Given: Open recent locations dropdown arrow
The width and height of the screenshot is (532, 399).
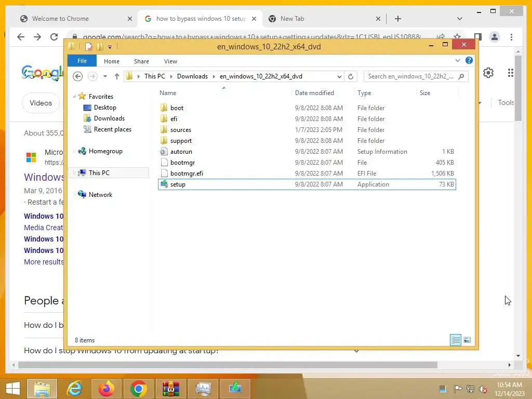Looking at the screenshot, I should click(x=105, y=77).
